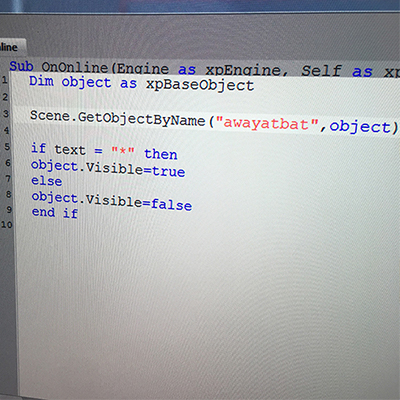Click the true value in Visible=true

pyautogui.click(x=169, y=171)
